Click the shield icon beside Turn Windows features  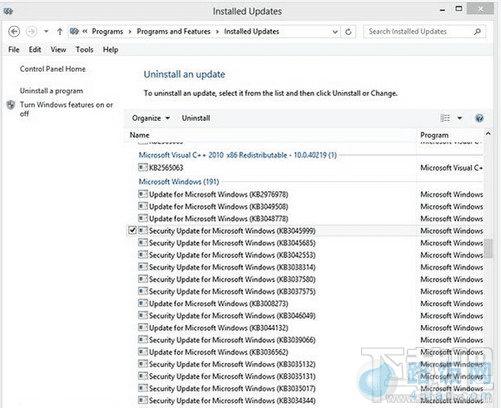(11, 105)
